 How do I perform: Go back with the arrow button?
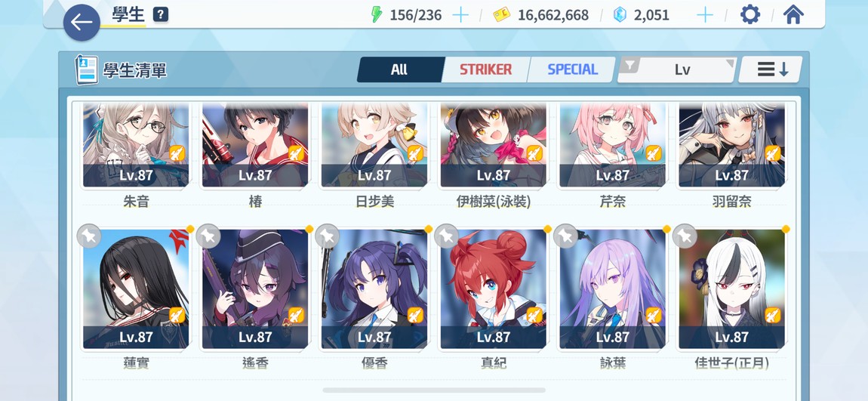coord(82,23)
